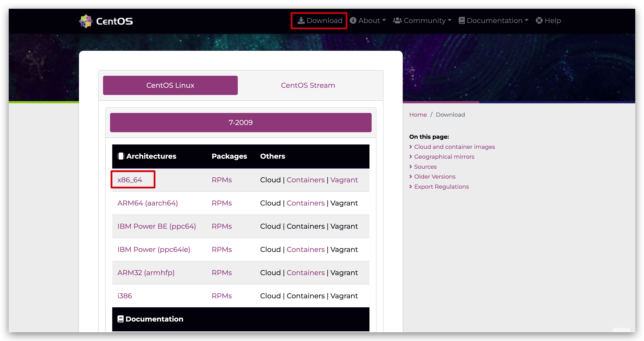The width and height of the screenshot is (644, 341).
Task: Open the x86_64 architecture link
Action: coord(130,180)
